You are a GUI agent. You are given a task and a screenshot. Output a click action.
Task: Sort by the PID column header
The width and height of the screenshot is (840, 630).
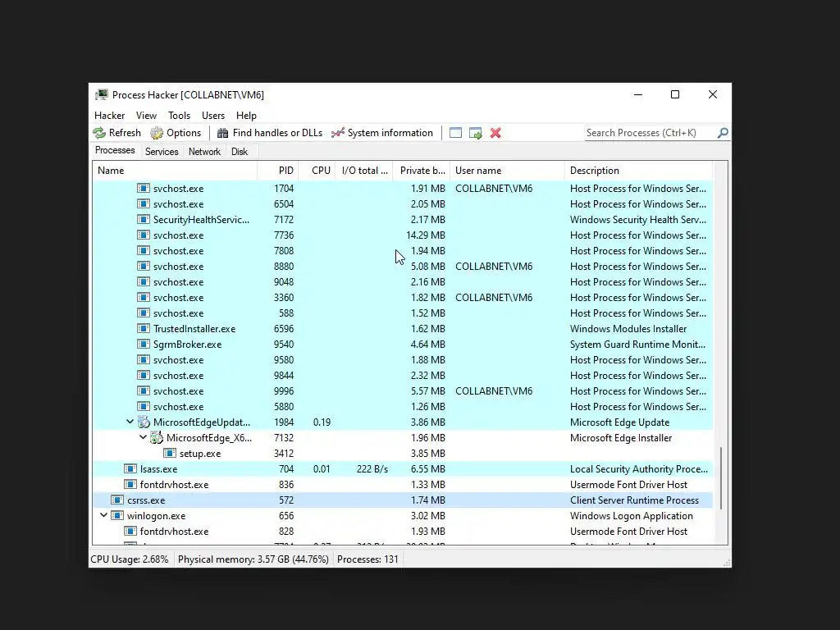(278, 171)
